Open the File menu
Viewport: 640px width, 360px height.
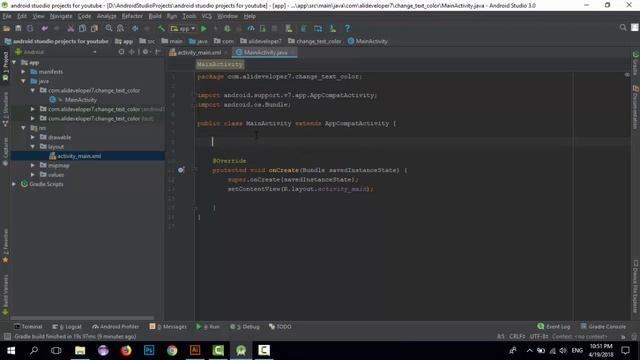(7, 16)
